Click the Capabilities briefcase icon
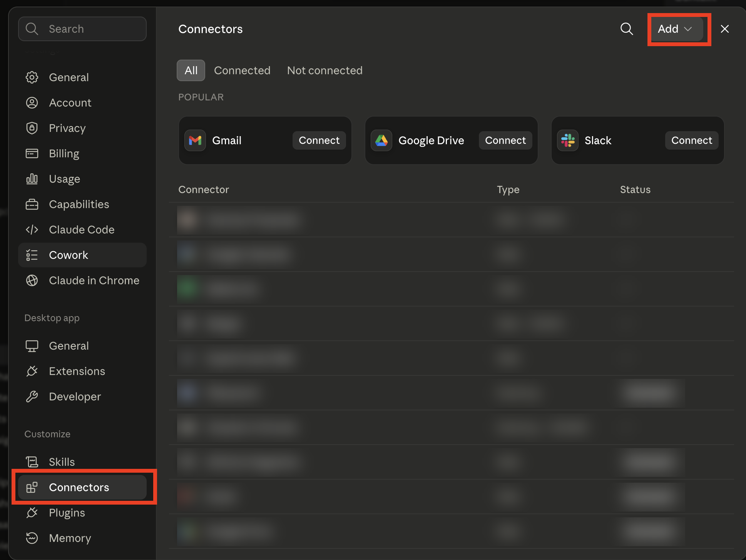Viewport: 746px width, 560px height. (x=32, y=204)
